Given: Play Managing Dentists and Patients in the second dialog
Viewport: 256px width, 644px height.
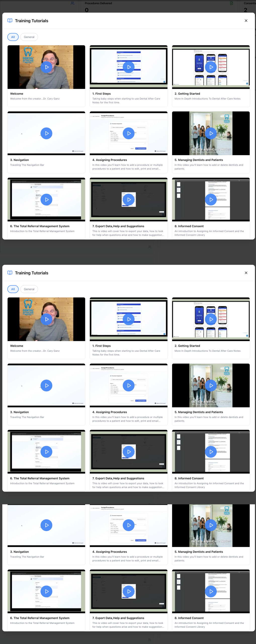Looking at the screenshot, I should 211,385.
